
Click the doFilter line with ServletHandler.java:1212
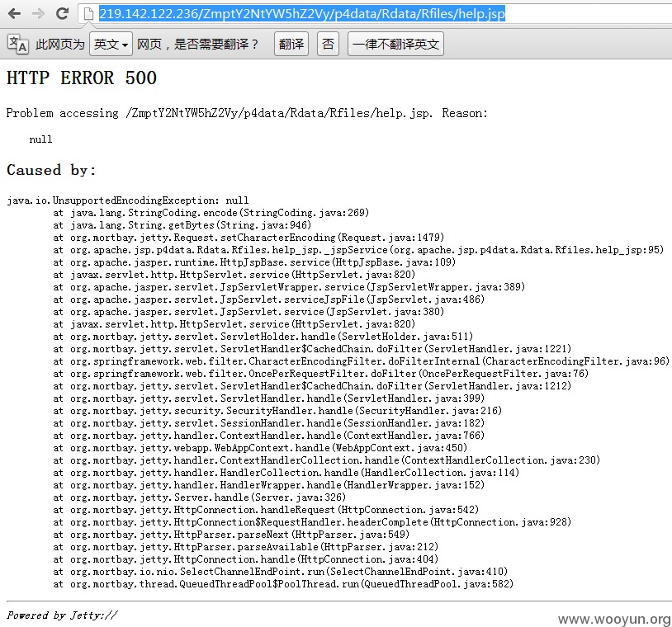point(312,387)
